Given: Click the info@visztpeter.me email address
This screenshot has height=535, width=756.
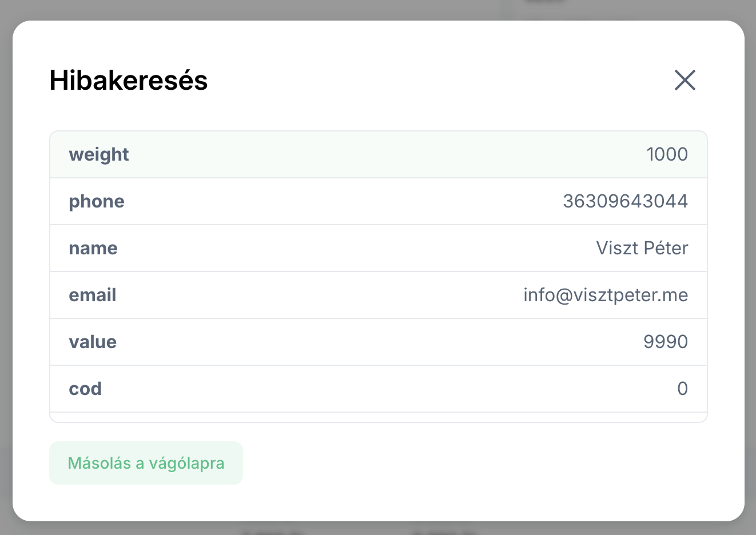Looking at the screenshot, I should (x=605, y=295).
